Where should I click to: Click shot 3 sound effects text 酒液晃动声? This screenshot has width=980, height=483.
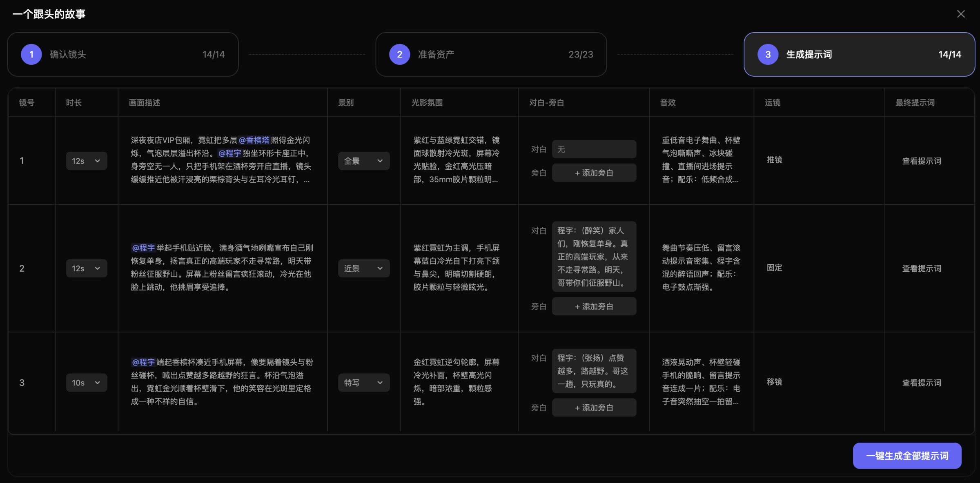[701, 382]
